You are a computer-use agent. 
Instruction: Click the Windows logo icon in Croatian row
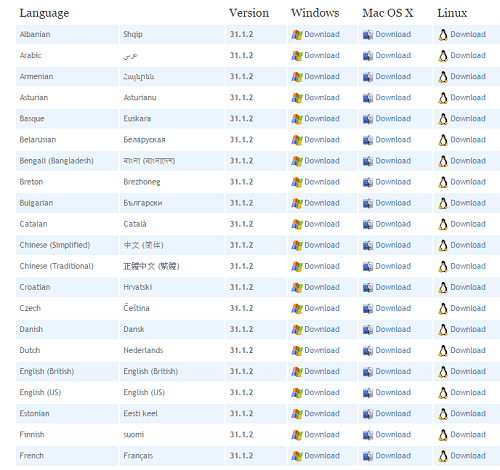pyautogui.click(x=296, y=288)
